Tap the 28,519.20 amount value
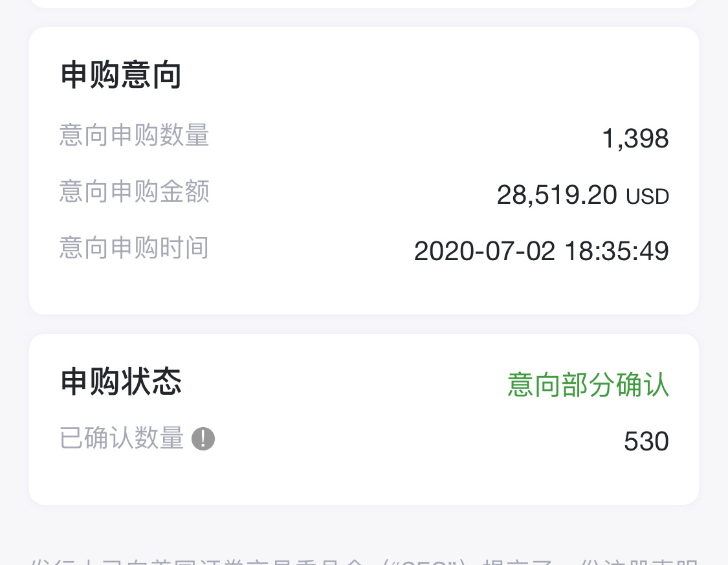728x565 pixels. 557,195
